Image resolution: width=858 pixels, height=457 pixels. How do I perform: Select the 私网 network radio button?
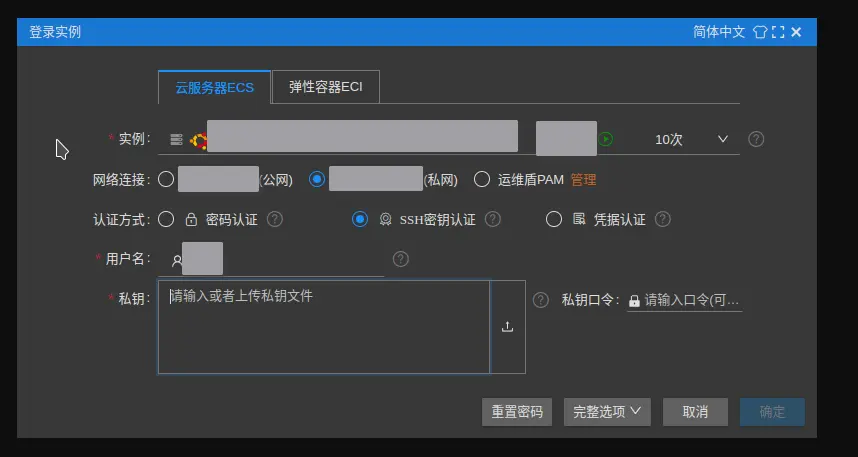(317, 180)
